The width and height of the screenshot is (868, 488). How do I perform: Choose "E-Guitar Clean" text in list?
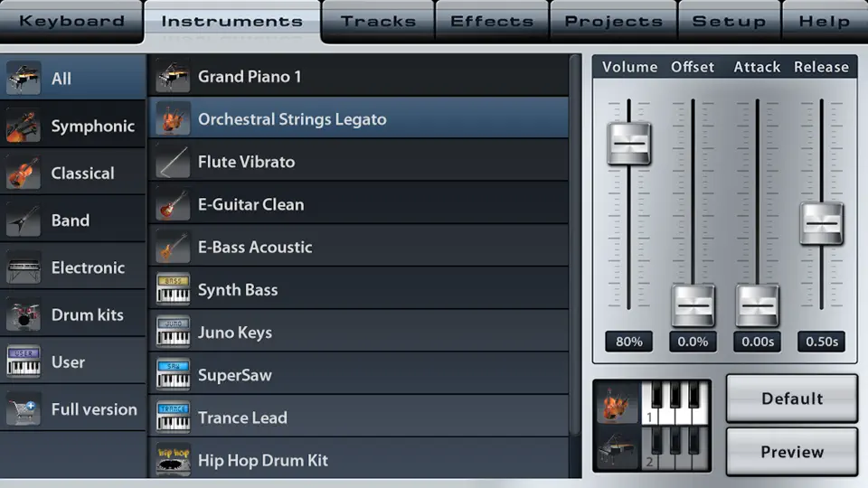(x=250, y=204)
